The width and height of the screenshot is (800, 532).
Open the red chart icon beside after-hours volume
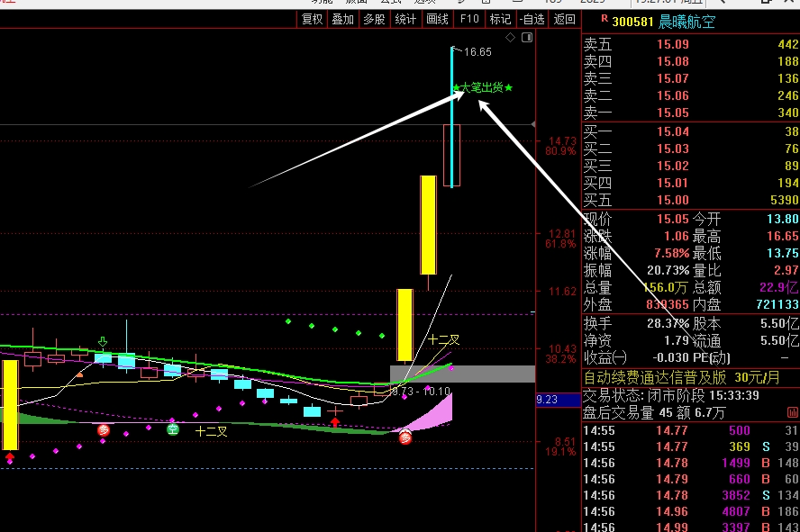click(x=793, y=412)
